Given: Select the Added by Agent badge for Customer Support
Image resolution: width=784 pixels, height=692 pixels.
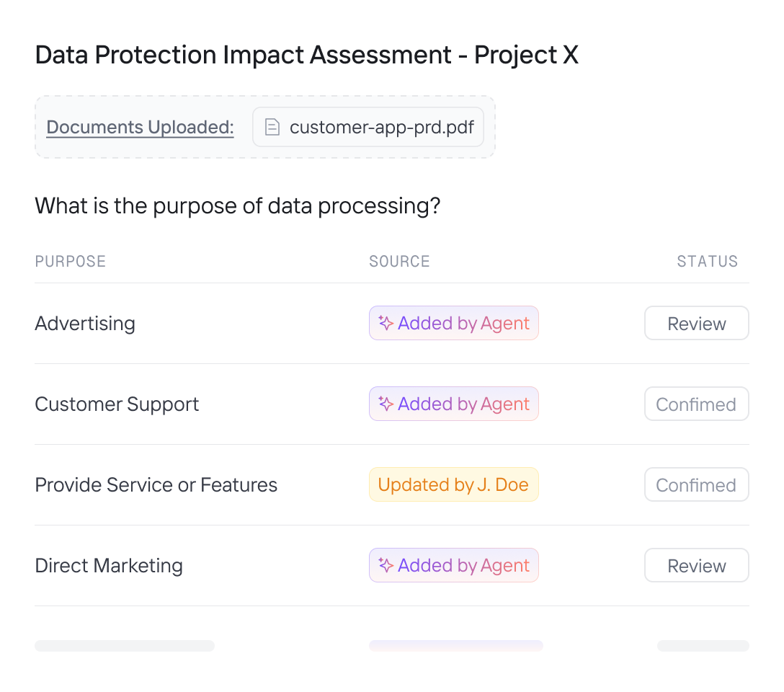Looking at the screenshot, I should coord(454,404).
